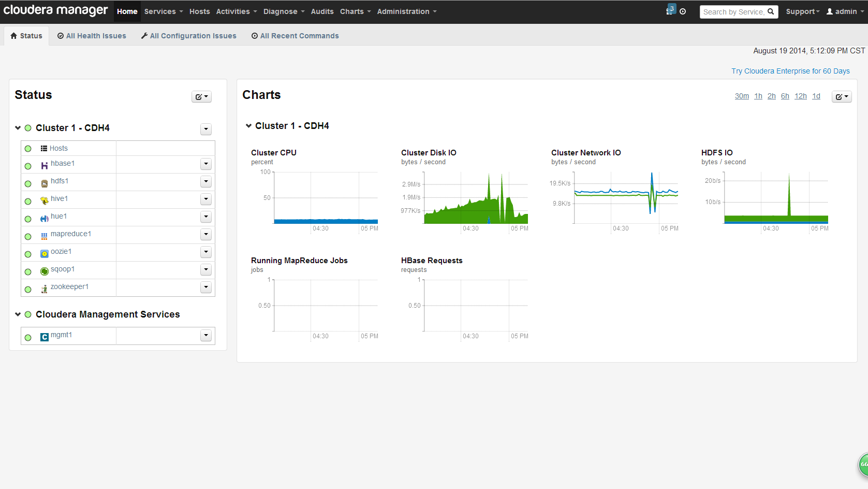Set chart time range to 1h
This screenshot has height=489, width=868.
coord(758,96)
